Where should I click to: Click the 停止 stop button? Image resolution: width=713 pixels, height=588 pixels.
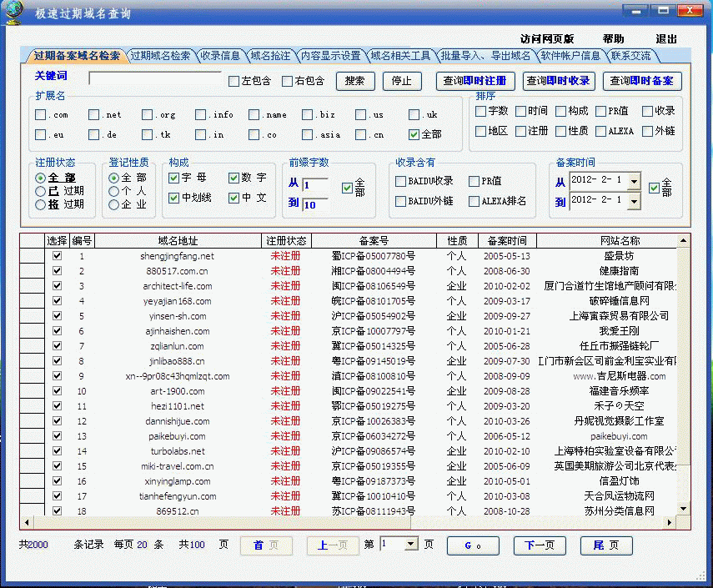coord(402,81)
